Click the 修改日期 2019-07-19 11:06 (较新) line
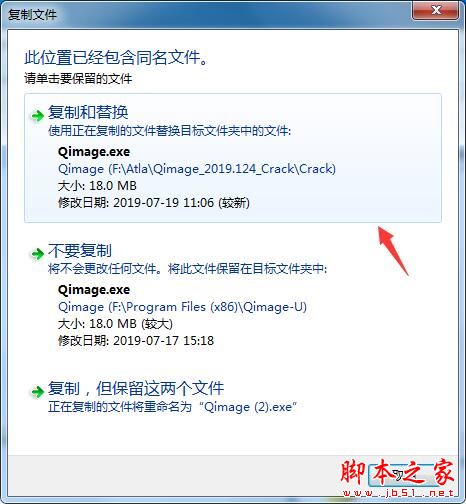Viewport: 466px width, 504px height. 154,203
